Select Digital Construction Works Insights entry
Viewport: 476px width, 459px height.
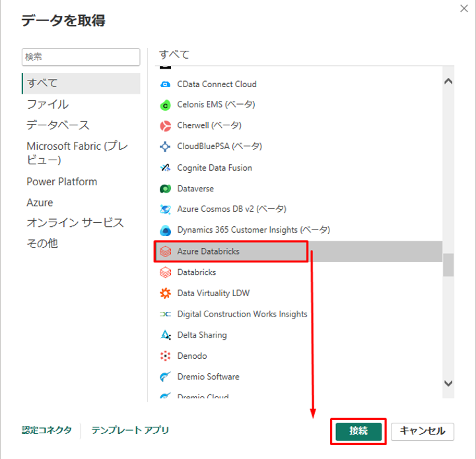click(242, 314)
